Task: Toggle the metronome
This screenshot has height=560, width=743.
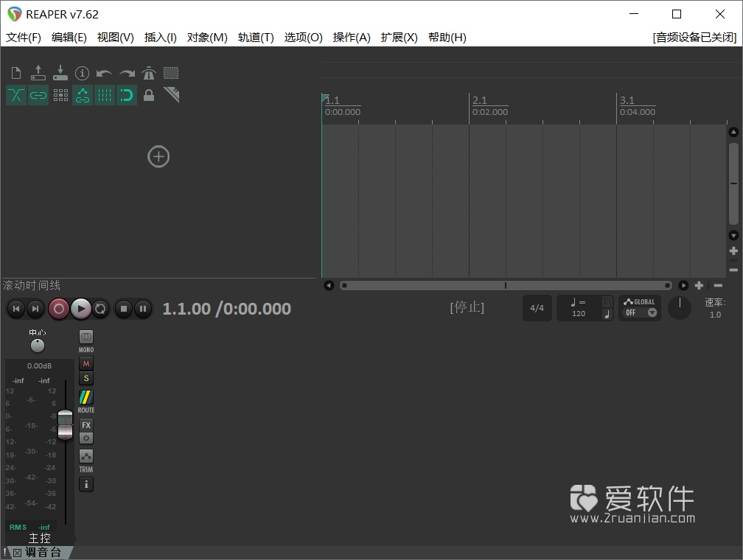Action: coord(148,73)
